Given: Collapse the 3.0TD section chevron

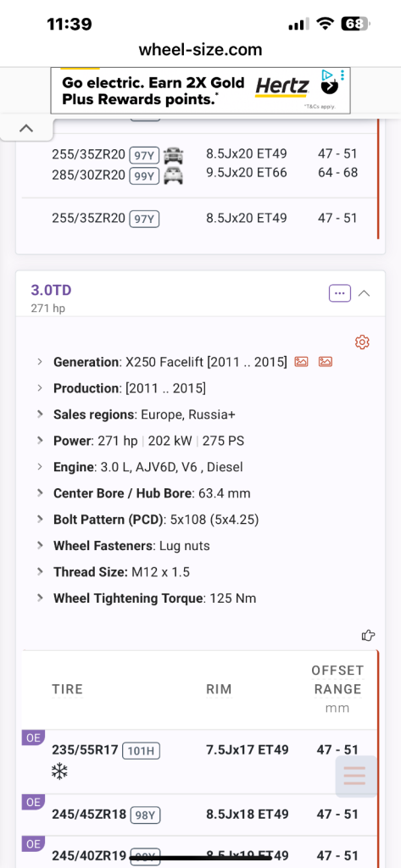Looking at the screenshot, I should coord(364,293).
